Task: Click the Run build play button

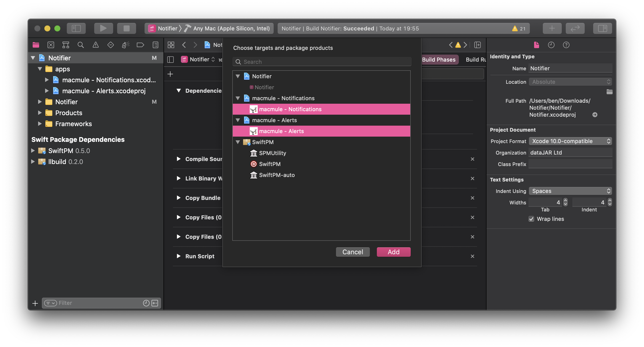Action: (103, 28)
